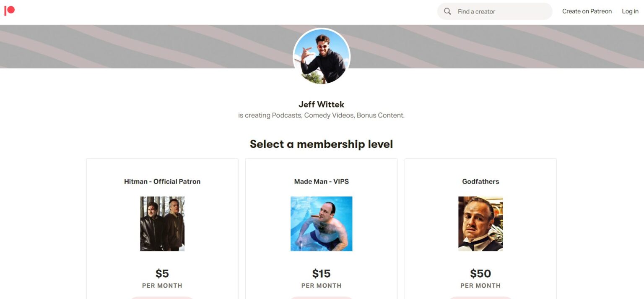The image size is (644, 299).
Task: Click the Jeff Wittek creator name
Action: (x=322, y=104)
